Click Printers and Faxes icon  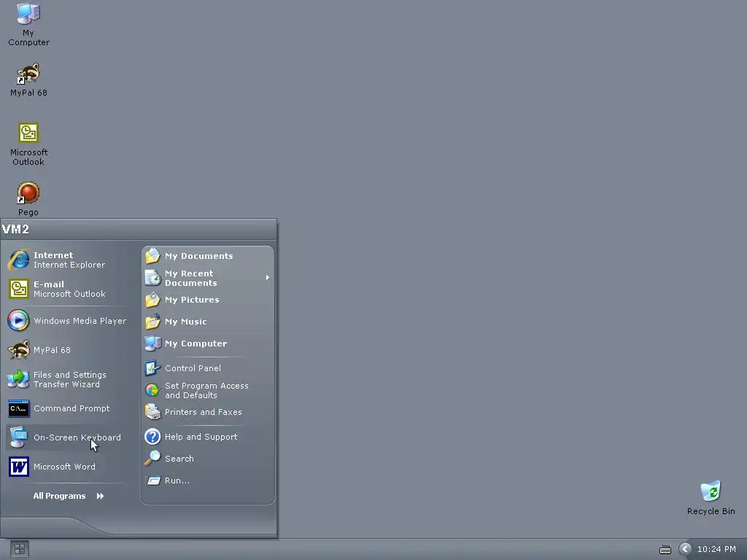click(x=152, y=412)
